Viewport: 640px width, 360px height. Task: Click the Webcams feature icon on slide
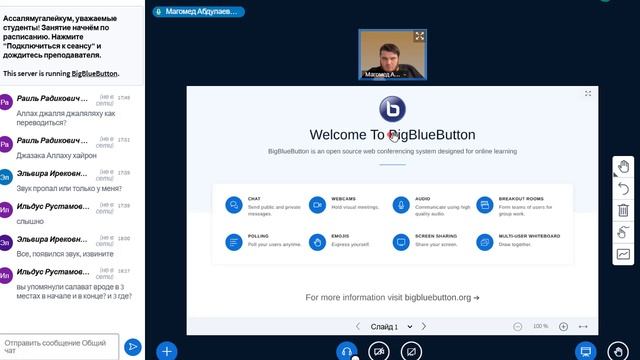pos(317,205)
